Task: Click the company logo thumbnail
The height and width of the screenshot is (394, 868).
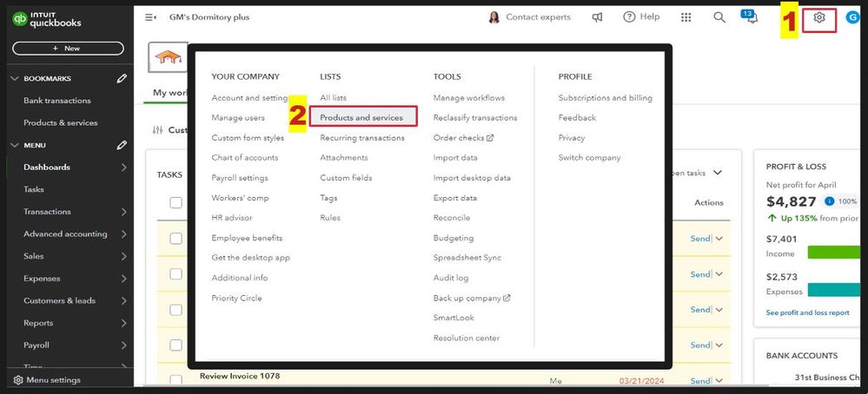Action: tap(169, 57)
